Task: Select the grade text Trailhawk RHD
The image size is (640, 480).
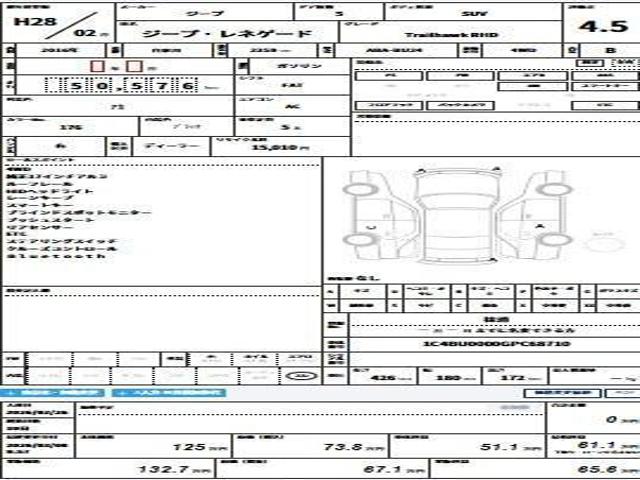Action: 451,35
